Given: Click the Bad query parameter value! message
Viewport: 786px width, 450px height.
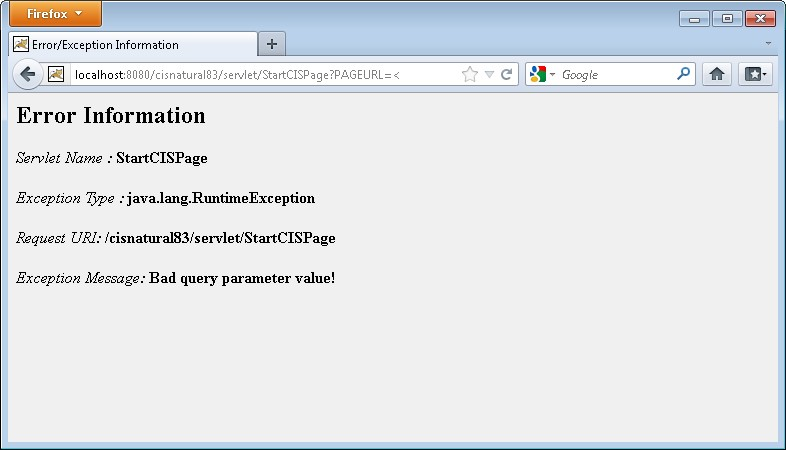Looking at the screenshot, I should click(242, 278).
